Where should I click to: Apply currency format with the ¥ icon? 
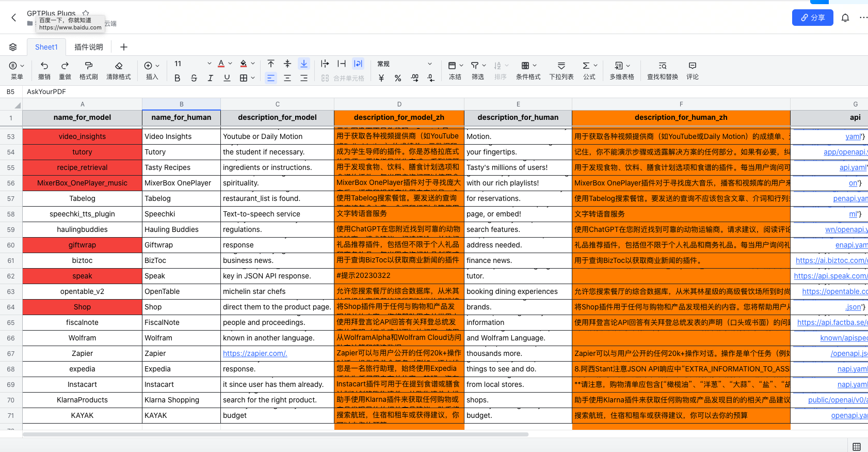(x=381, y=78)
